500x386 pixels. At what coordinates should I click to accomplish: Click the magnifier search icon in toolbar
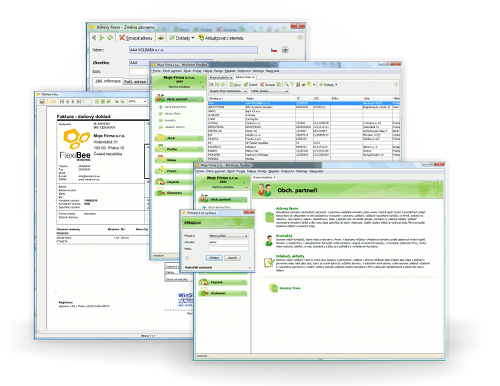point(286,85)
